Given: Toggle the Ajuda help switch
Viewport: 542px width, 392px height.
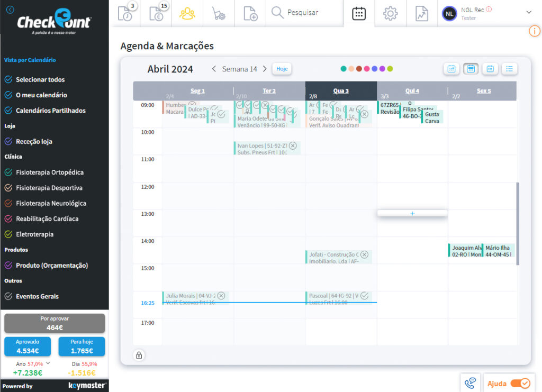Looking at the screenshot, I should coord(520,383).
